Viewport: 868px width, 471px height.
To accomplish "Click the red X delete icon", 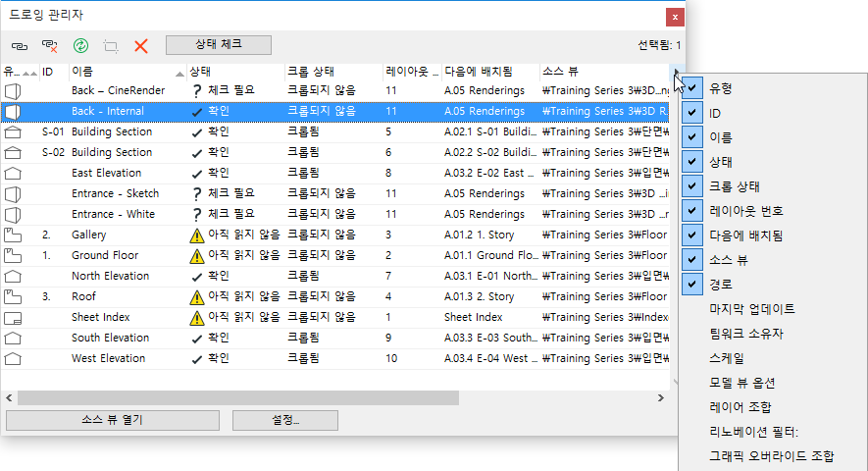I will pyautogui.click(x=141, y=46).
